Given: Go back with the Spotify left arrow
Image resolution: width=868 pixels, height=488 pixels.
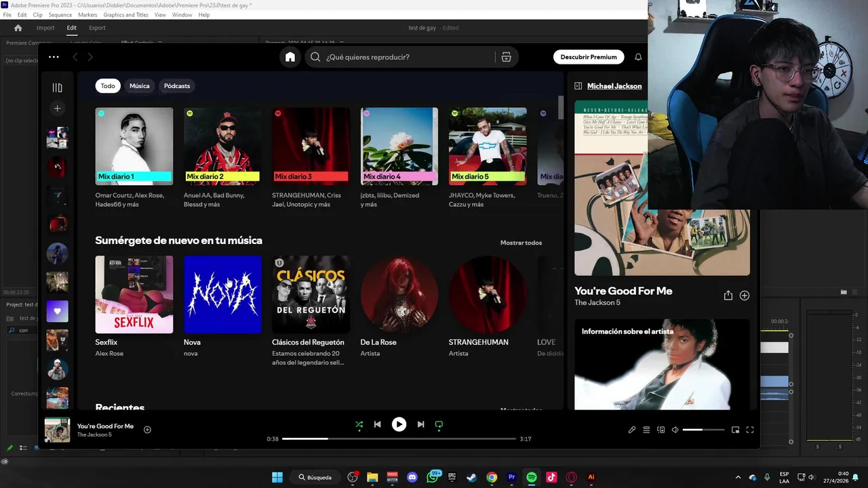Looking at the screenshot, I should pyautogui.click(x=75, y=57).
